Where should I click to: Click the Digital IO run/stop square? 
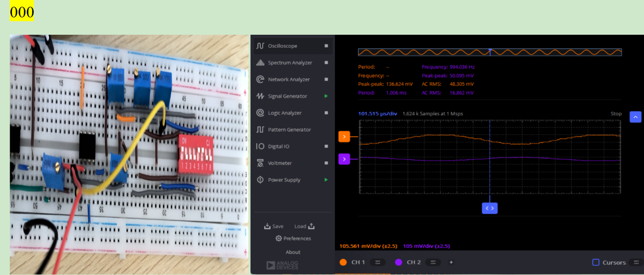(326, 146)
